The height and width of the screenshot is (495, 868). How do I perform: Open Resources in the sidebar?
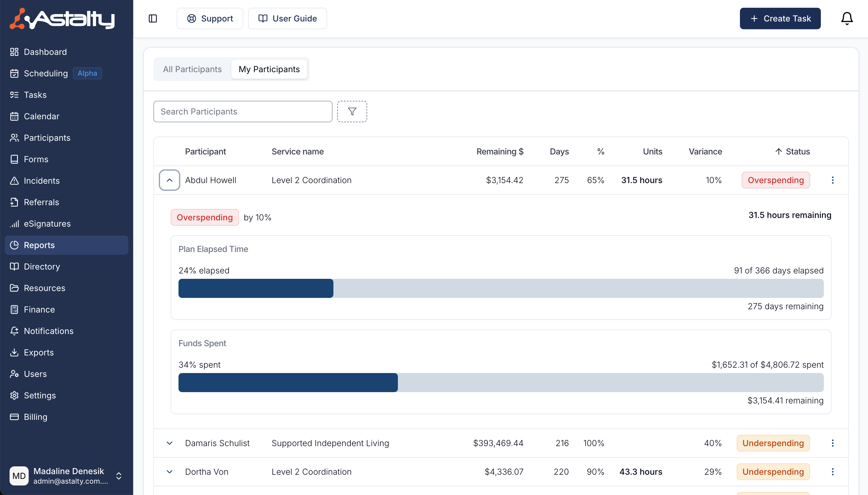[66, 288]
